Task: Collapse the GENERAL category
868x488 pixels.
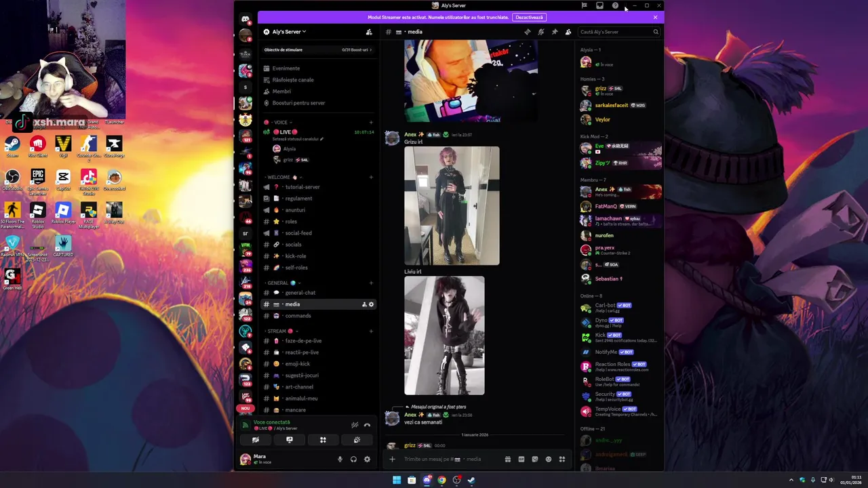Action: [282, 283]
